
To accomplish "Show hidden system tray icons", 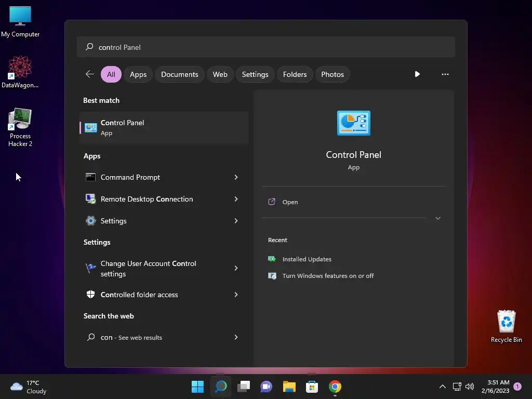I will [443, 387].
